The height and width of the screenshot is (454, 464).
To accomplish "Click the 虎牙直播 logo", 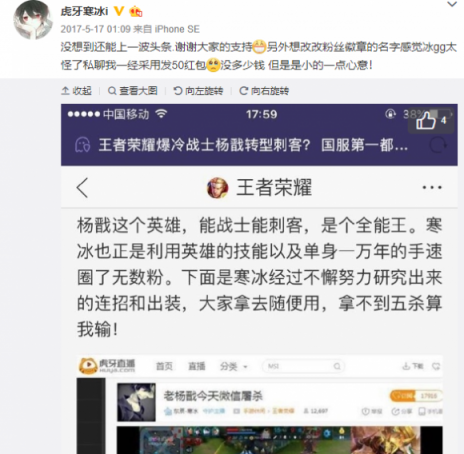I will point(107,366).
